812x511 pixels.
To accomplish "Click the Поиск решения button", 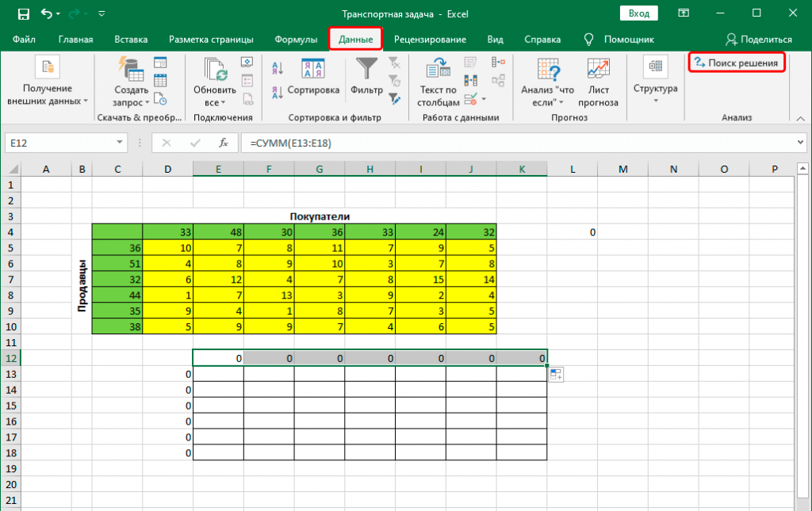I will click(737, 63).
